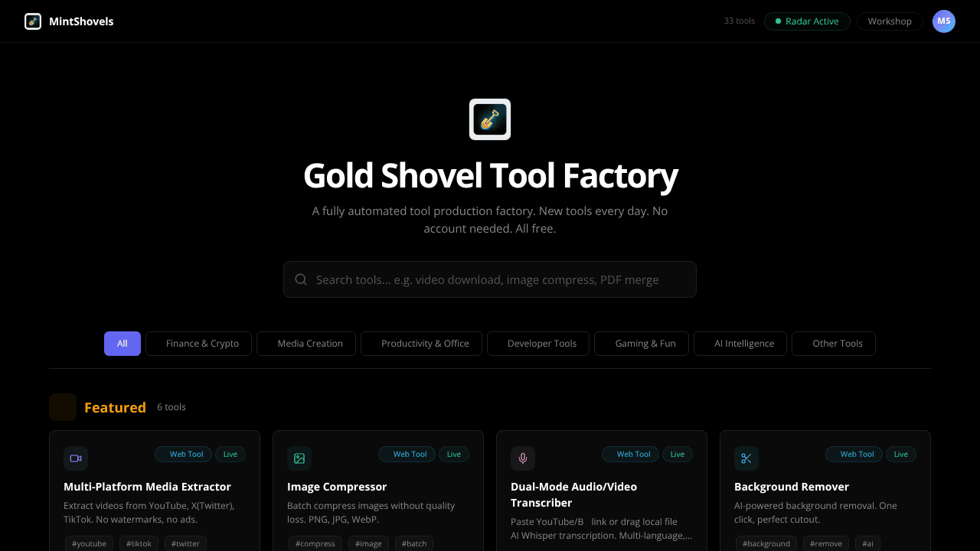Open the Workshop button

click(x=890, y=21)
